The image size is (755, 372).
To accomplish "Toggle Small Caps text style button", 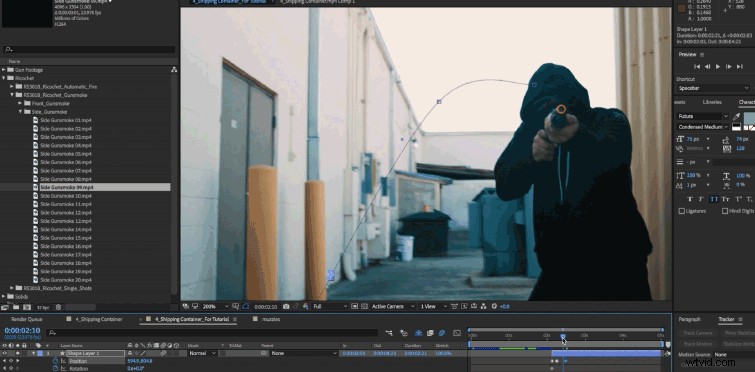I will (x=725, y=199).
